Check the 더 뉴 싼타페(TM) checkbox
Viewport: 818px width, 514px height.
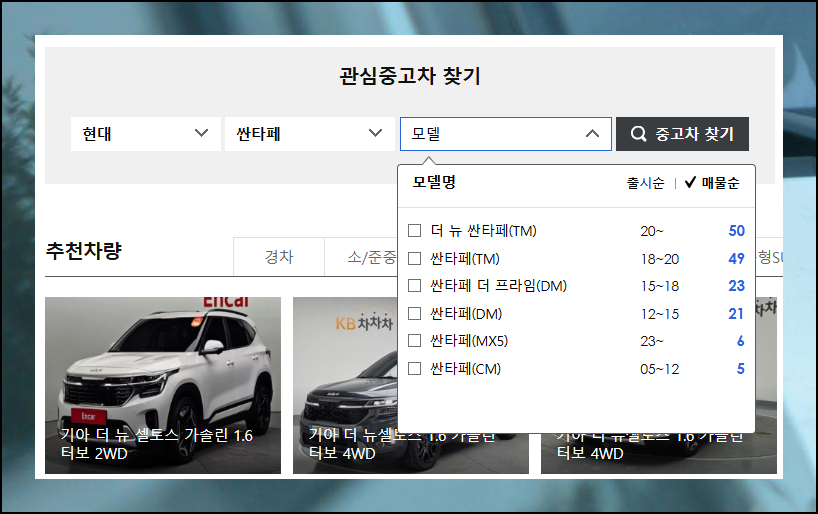coord(414,231)
